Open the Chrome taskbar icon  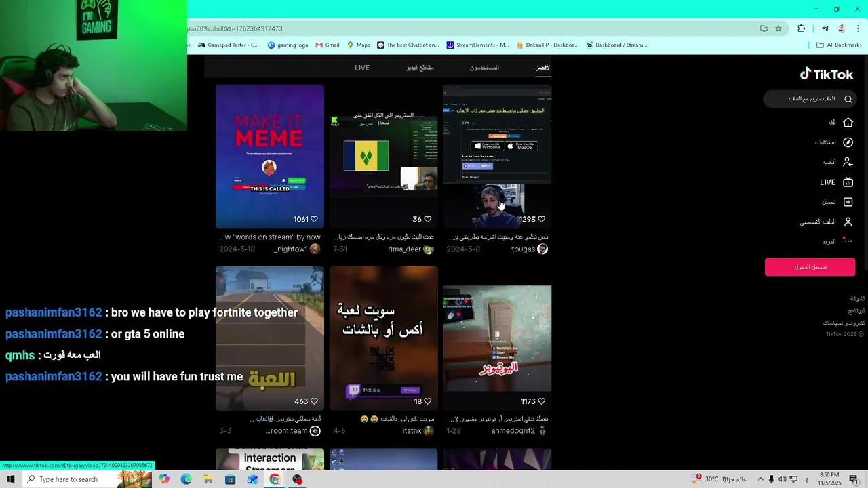tap(275, 479)
